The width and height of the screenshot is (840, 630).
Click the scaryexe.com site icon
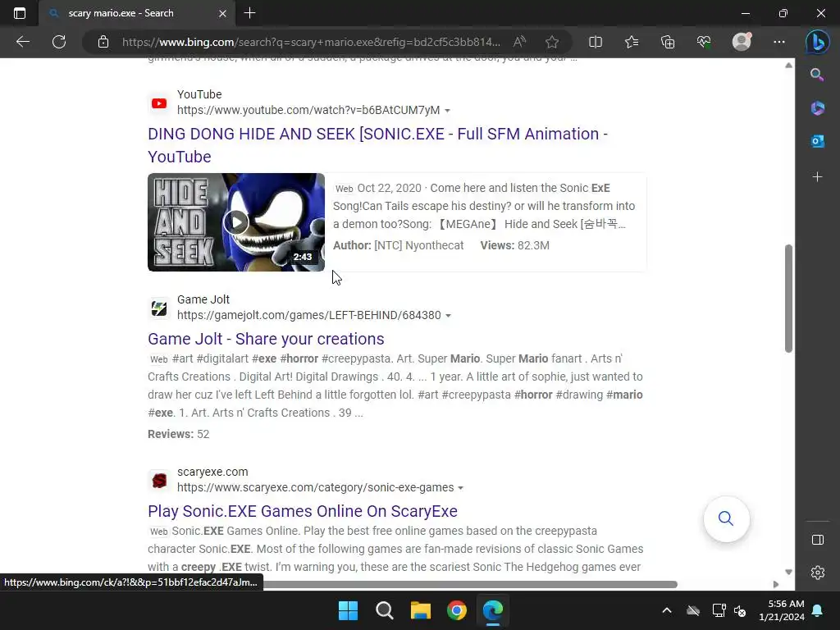[x=159, y=481]
